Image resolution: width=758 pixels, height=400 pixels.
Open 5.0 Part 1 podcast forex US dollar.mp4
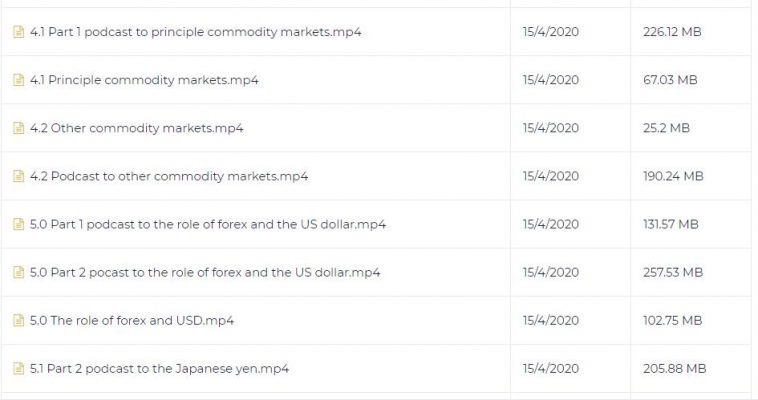pyautogui.click(x=208, y=224)
